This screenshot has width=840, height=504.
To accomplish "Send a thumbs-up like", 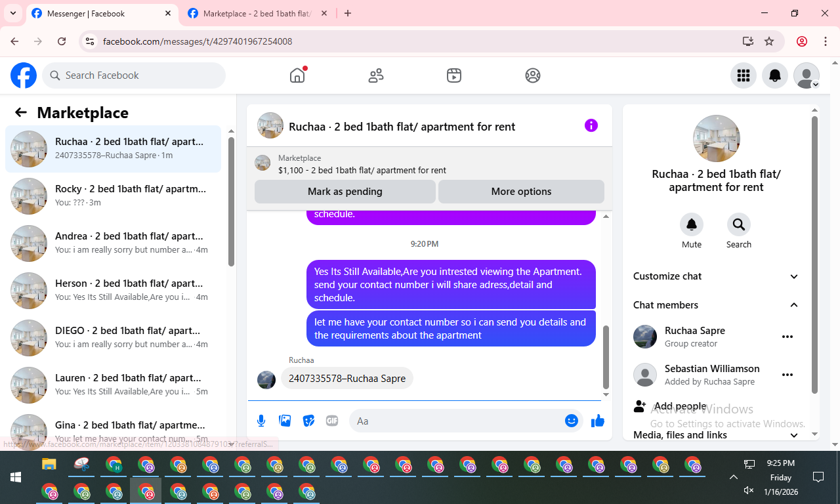I will (x=598, y=421).
